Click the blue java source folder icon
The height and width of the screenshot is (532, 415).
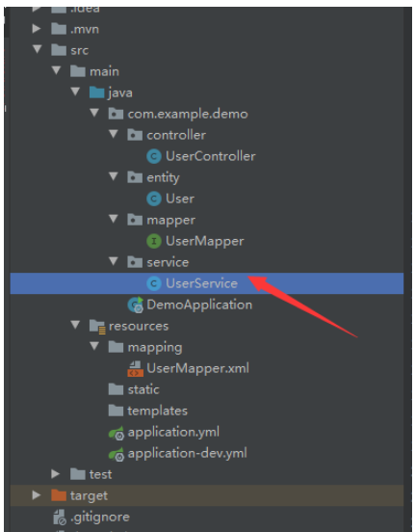click(x=96, y=93)
